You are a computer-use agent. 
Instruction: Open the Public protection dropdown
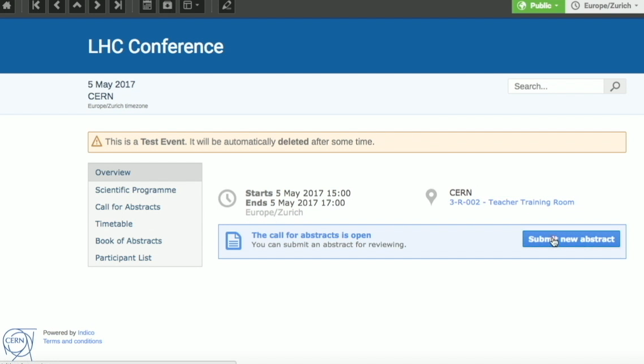538,6
